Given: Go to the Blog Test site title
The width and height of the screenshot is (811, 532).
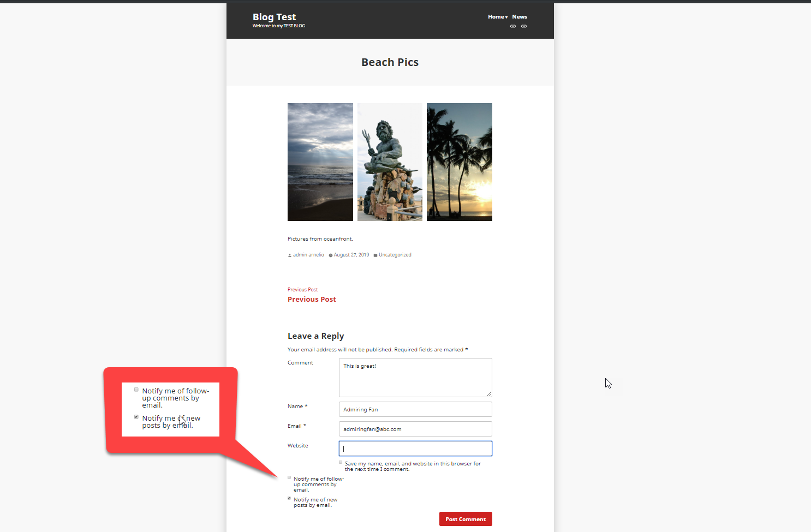Looking at the screenshot, I should click(x=274, y=17).
